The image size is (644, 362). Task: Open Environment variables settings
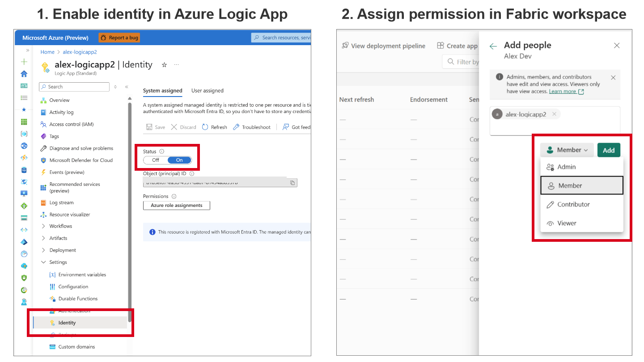coord(82,275)
